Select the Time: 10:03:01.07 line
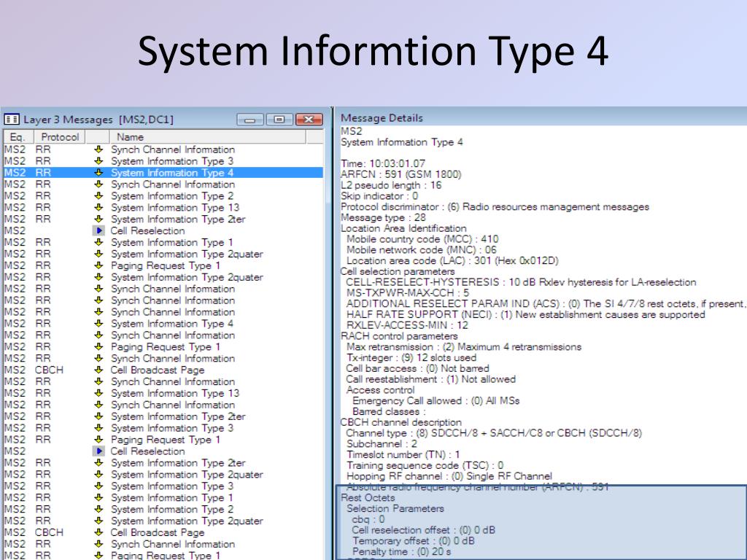747x560 pixels. tap(383, 163)
